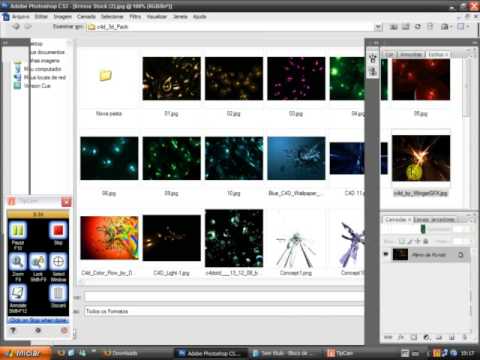Screen dimensions: 480x360
Task: Open the Visualizar menu
Action: pyautogui.click(x=157, y=16)
